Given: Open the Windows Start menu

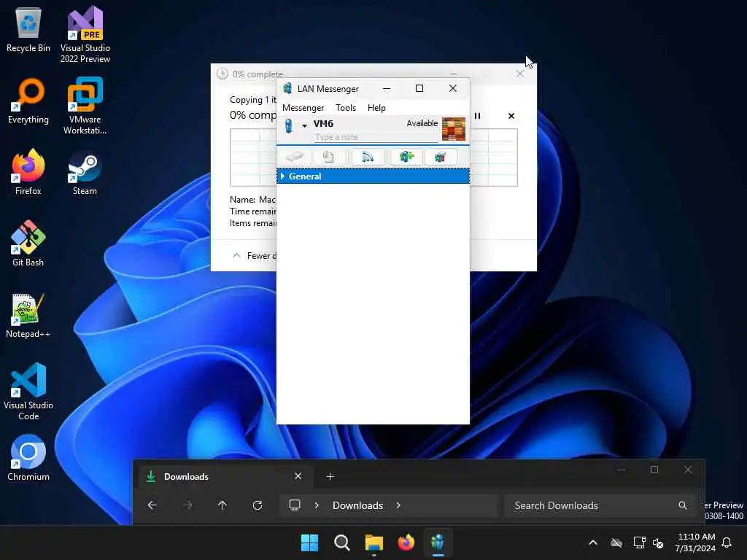Looking at the screenshot, I should (x=309, y=542).
